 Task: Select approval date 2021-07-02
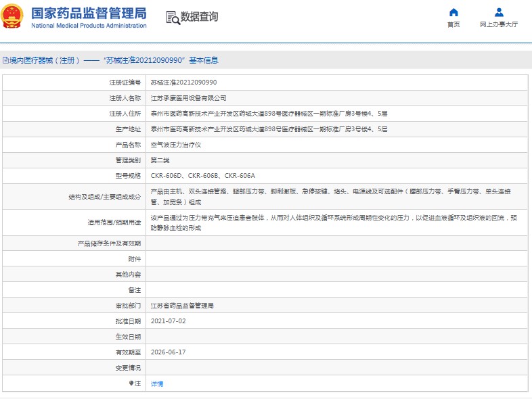168,321
